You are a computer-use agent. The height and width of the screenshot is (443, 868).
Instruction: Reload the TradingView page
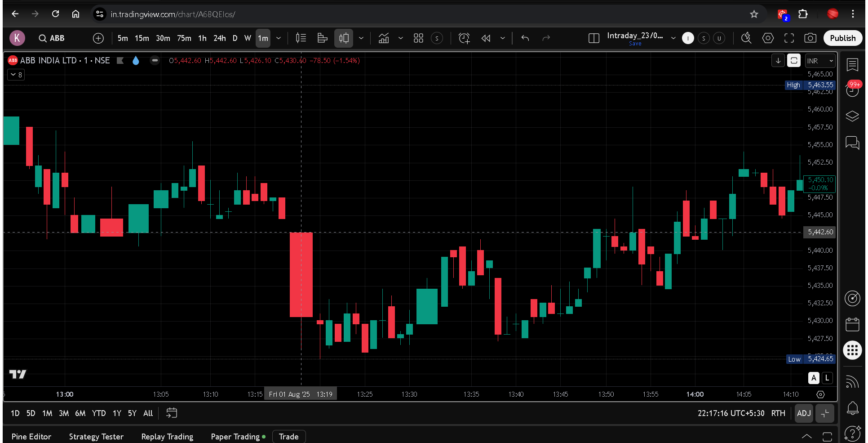(x=55, y=14)
